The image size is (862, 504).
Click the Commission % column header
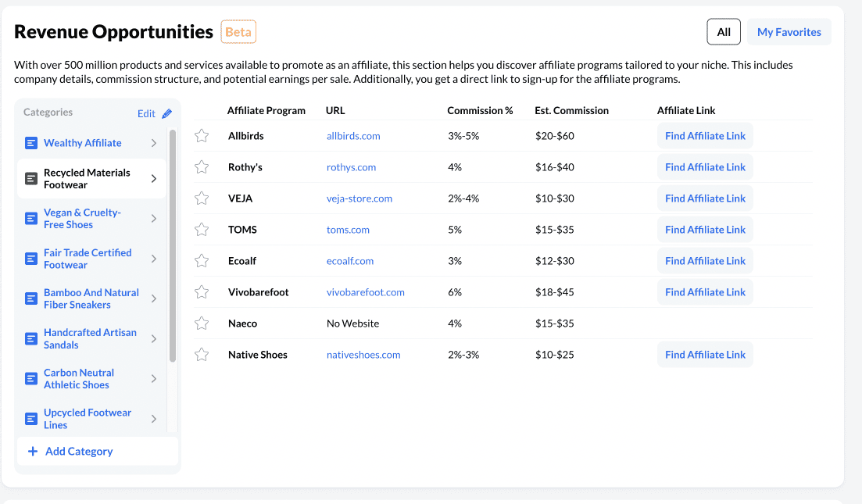coord(480,110)
